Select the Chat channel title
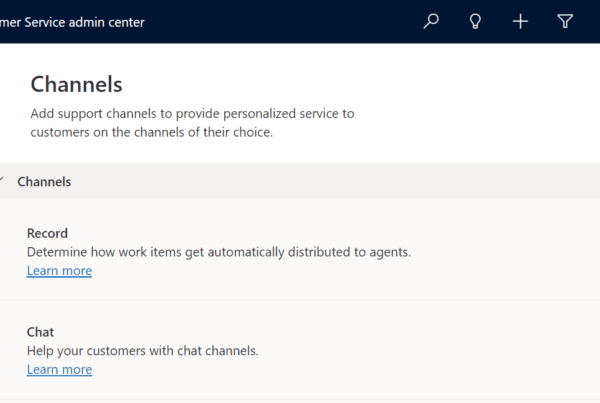Viewport: 600px width, 403px height. [40, 332]
